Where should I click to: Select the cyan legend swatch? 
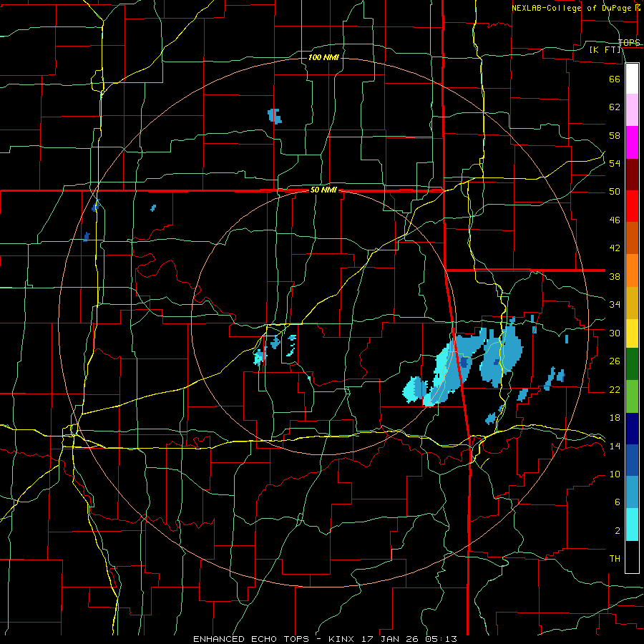(x=632, y=525)
